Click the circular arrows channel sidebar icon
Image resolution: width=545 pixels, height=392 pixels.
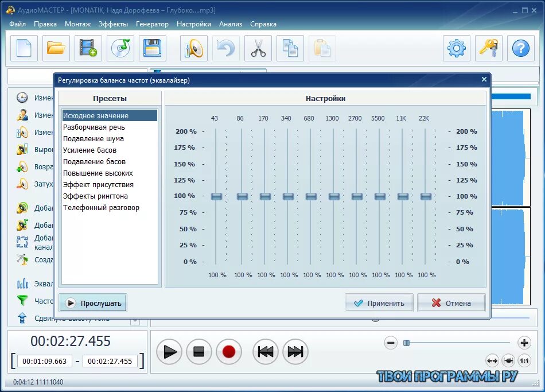pos(22,242)
